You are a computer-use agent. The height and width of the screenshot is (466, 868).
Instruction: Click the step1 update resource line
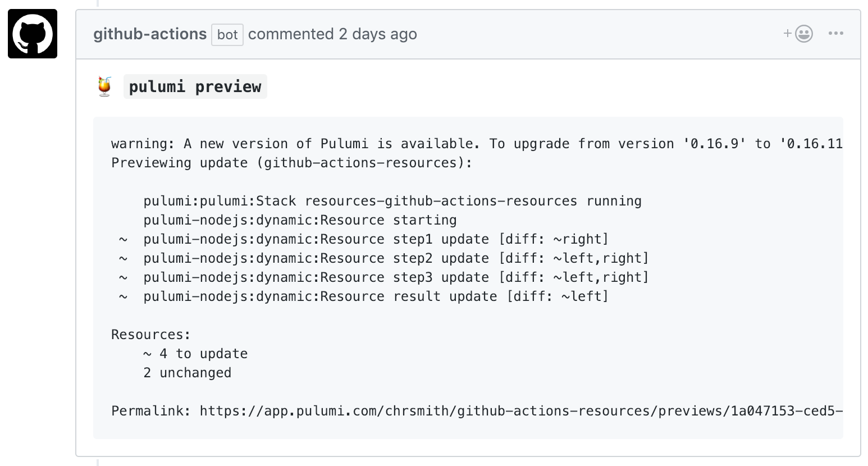tap(366, 239)
